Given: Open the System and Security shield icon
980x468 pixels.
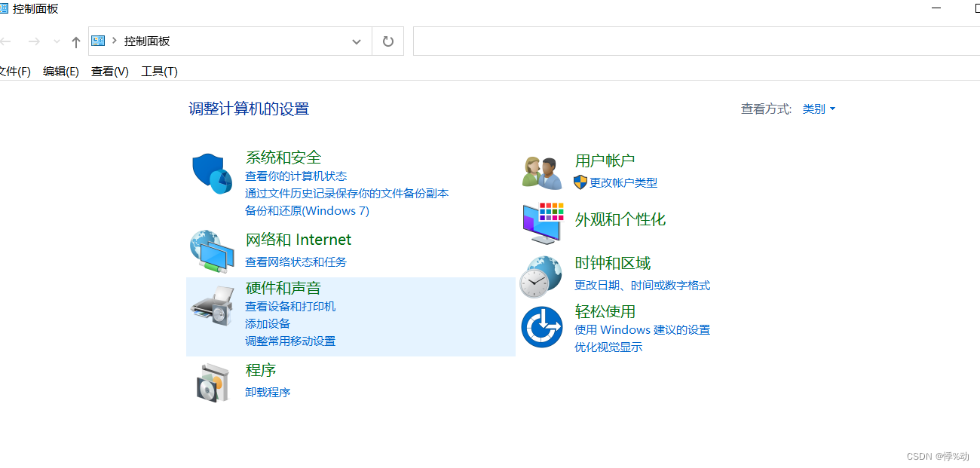Looking at the screenshot, I should pos(212,173).
